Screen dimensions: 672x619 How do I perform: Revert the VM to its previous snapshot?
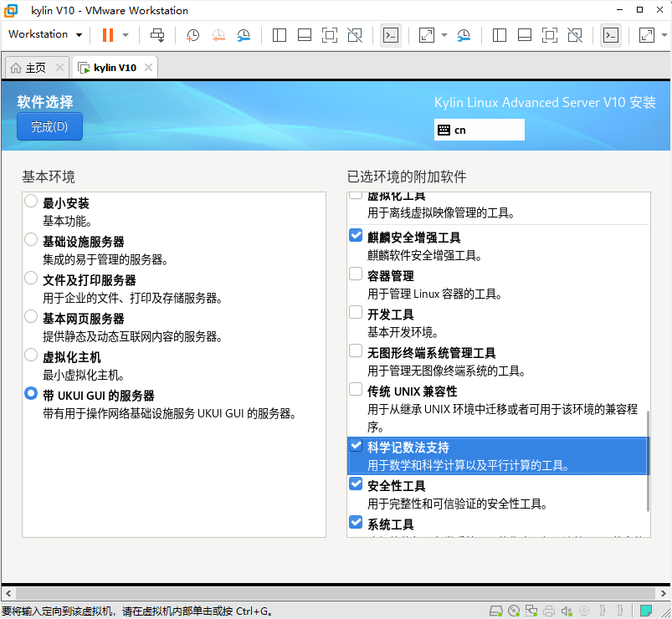(218, 35)
